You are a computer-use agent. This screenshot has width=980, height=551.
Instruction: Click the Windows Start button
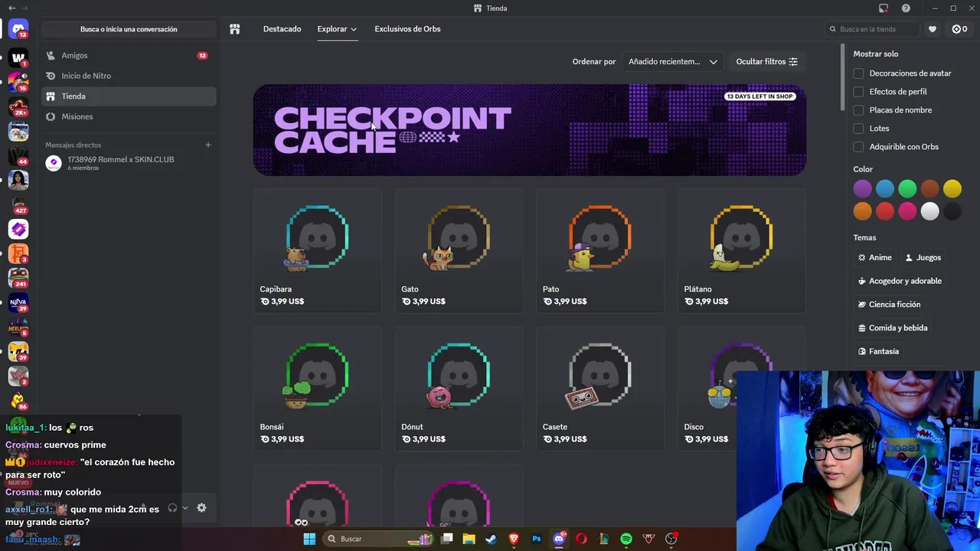point(309,539)
